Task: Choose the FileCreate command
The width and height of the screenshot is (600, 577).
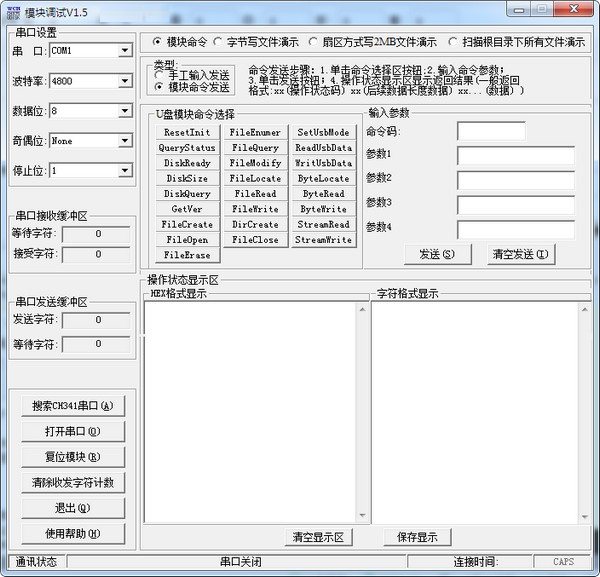Action: [188, 224]
